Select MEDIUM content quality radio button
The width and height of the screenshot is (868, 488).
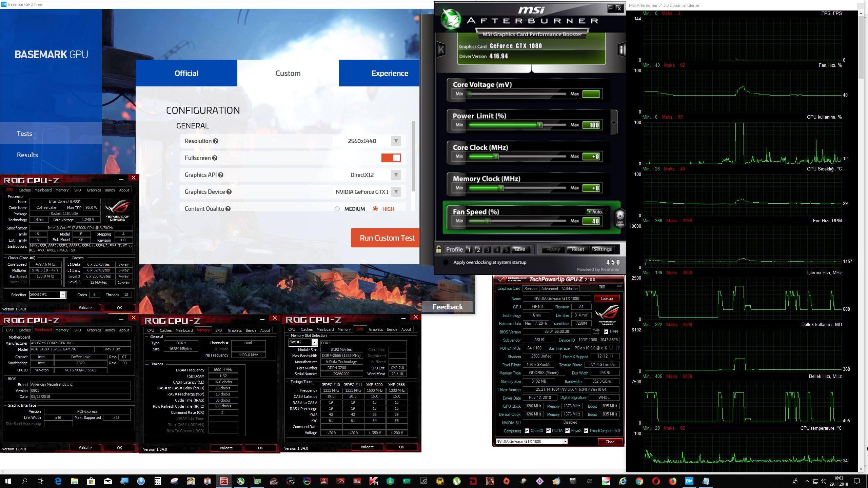(x=337, y=209)
